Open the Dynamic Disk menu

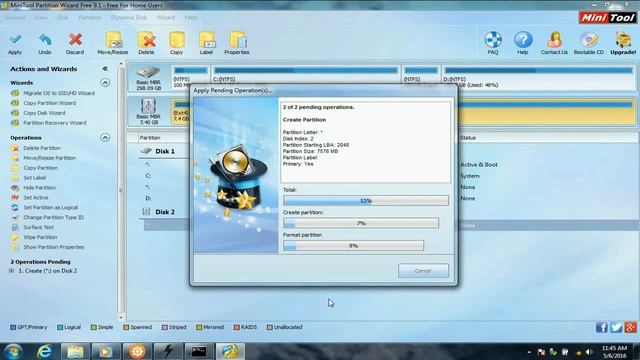129,18
